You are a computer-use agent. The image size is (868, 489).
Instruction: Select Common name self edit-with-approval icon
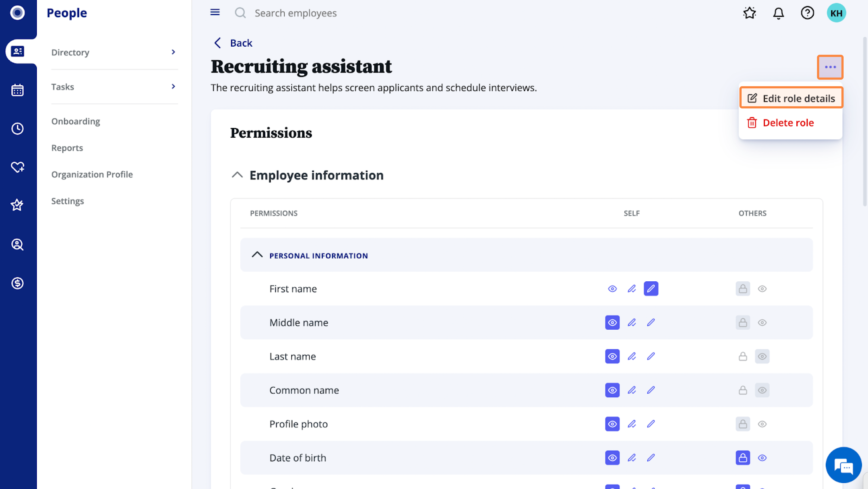pos(631,390)
